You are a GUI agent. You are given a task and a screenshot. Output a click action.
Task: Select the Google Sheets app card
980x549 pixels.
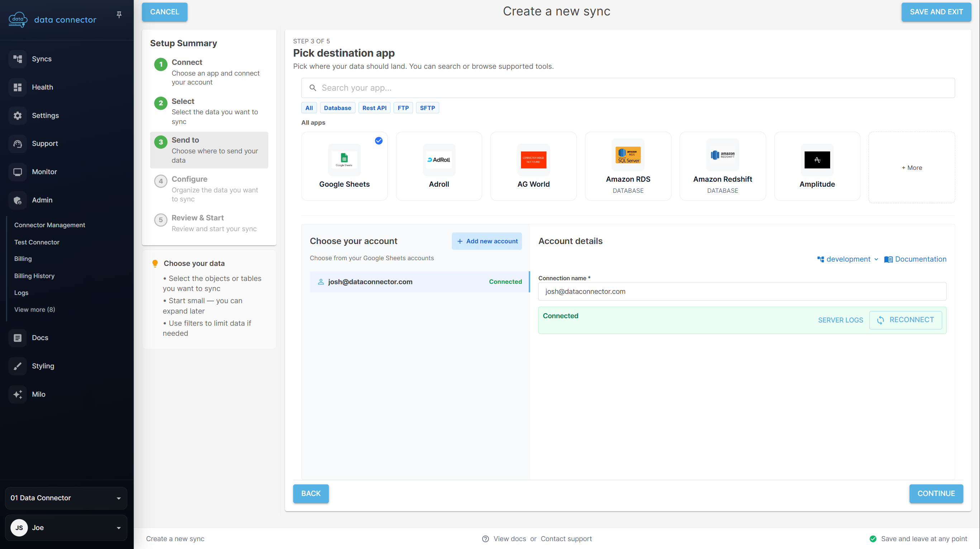point(344,166)
